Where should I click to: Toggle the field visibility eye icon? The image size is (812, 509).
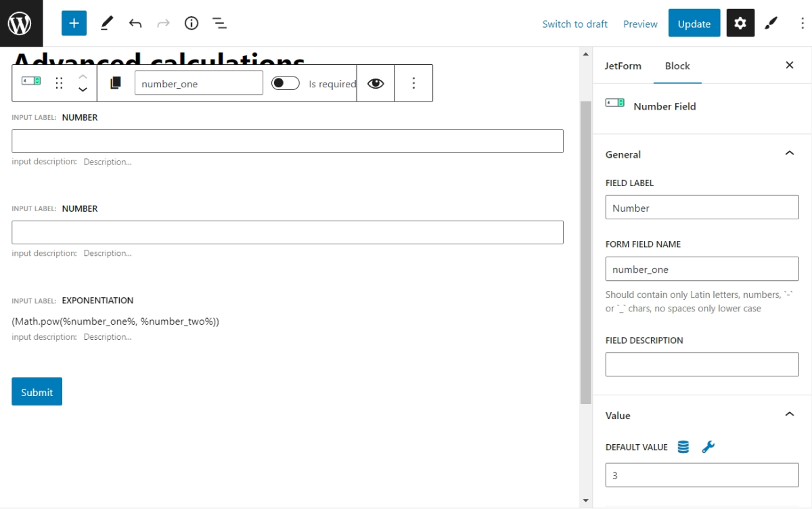coord(376,83)
